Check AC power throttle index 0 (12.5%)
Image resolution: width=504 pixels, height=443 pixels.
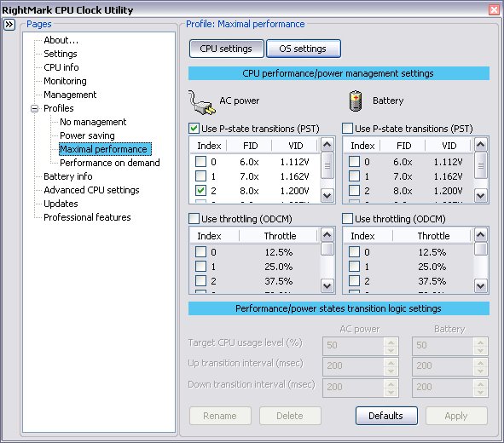(201, 252)
